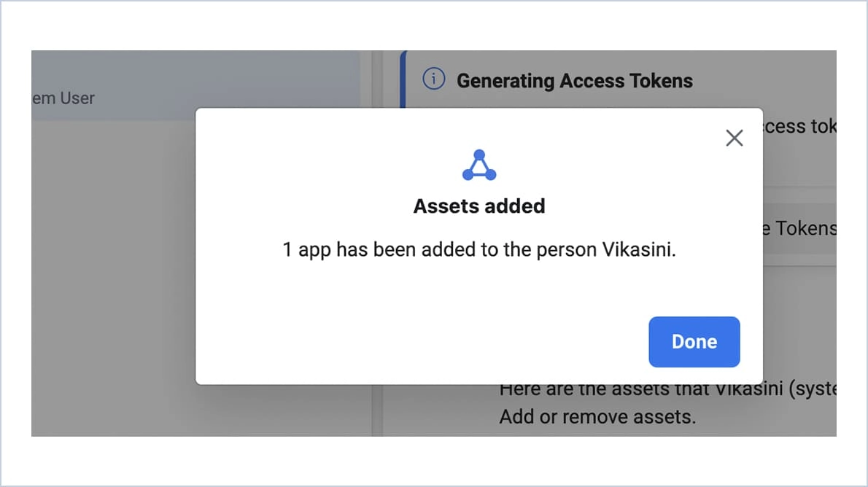
Task: Click empty dialog area left of Done
Action: pos(421,341)
